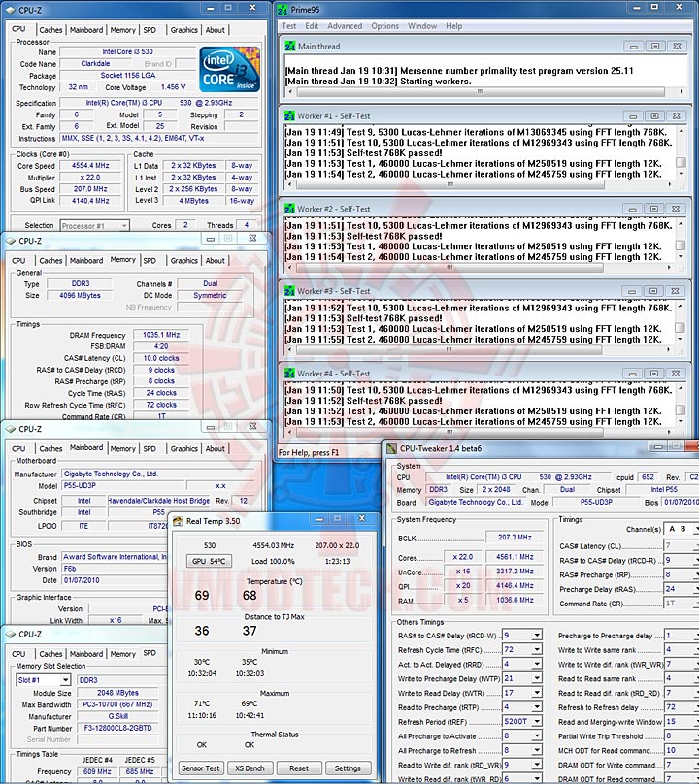The height and width of the screenshot is (784, 699).
Task: Minimize the Worker #4 child window
Action: (632, 374)
